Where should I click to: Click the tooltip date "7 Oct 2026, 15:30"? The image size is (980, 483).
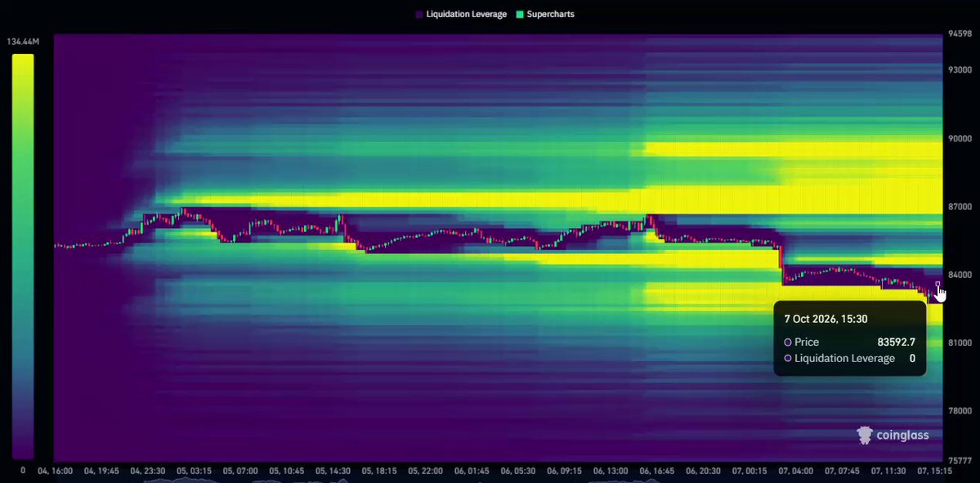826,319
